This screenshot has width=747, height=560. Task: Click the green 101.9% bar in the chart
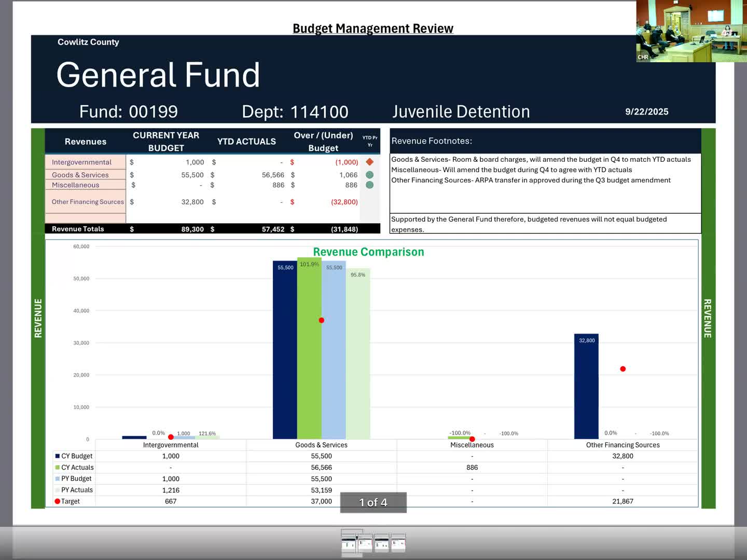[x=309, y=348]
